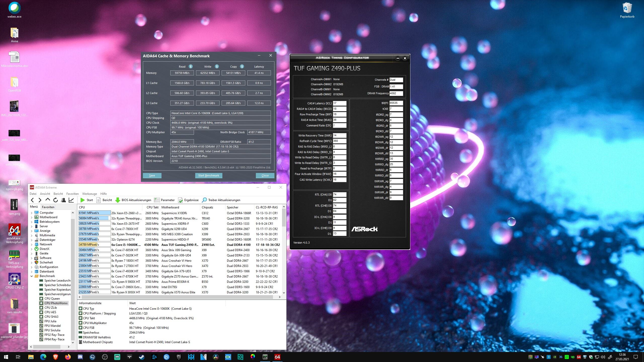Click the info icon next to Copy
The width and height of the screenshot is (644, 362).
pyautogui.click(x=242, y=67)
